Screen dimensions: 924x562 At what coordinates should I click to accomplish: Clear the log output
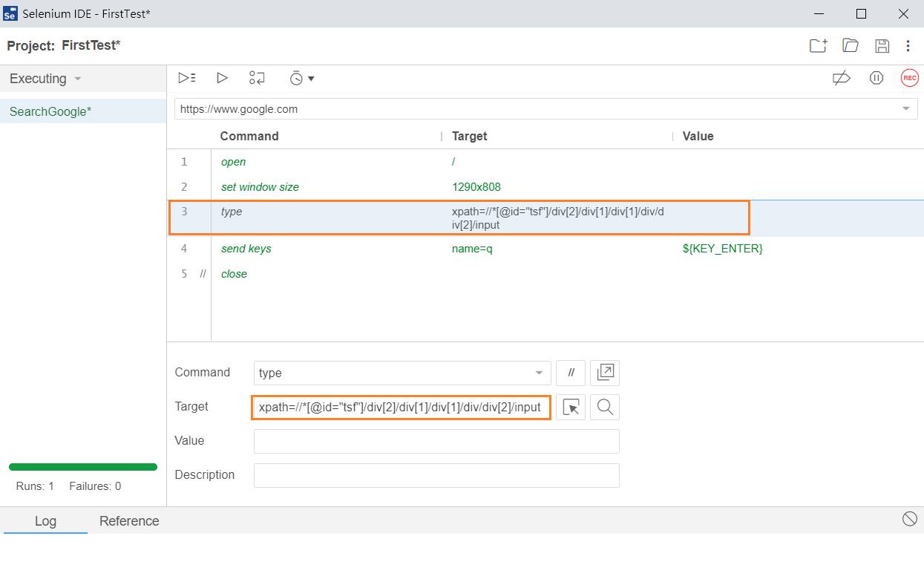tap(909, 520)
